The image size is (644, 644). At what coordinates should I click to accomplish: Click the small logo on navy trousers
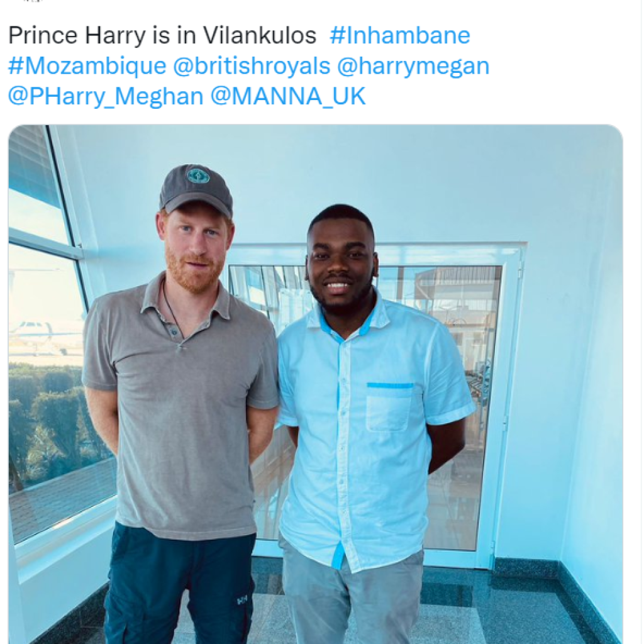coord(242,601)
